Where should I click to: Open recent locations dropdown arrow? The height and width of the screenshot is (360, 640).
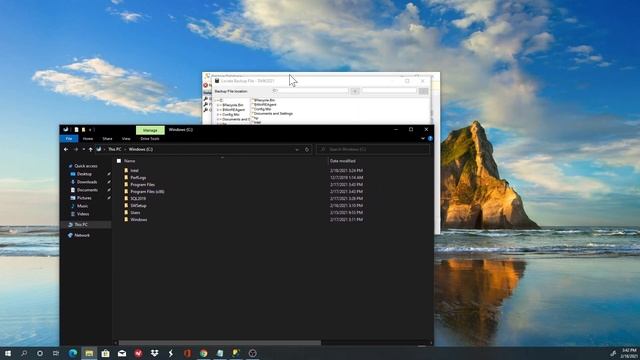pos(84,149)
